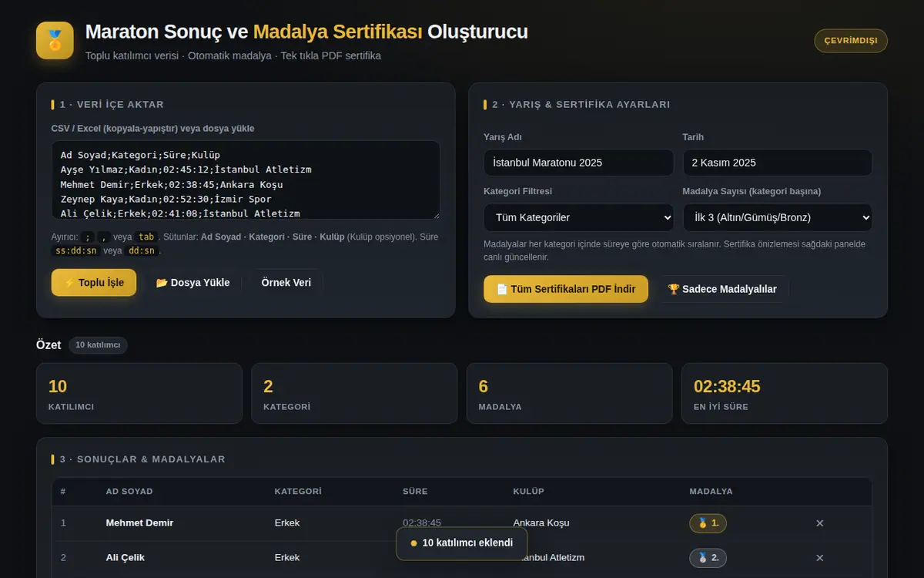This screenshot has width=924, height=578.
Task: Open the Madalya Sayısı dropdown
Action: point(777,217)
